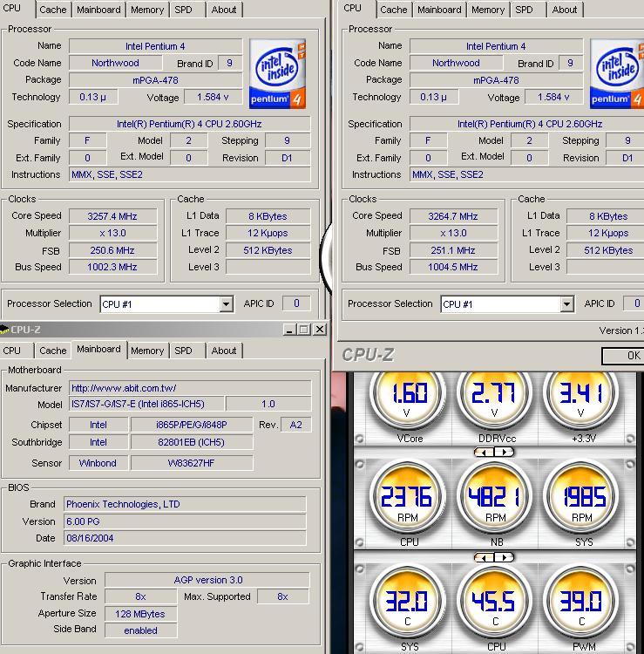Open Mainboard tab in the 3257.4 MHz window
Screen dimensions: 644x654
click(98, 10)
